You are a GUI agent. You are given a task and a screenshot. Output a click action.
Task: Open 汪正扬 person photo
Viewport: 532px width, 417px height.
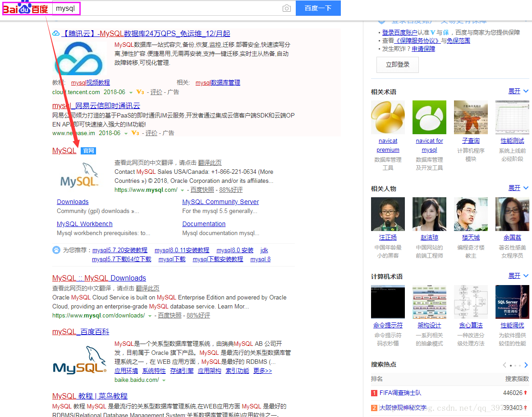point(388,214)
